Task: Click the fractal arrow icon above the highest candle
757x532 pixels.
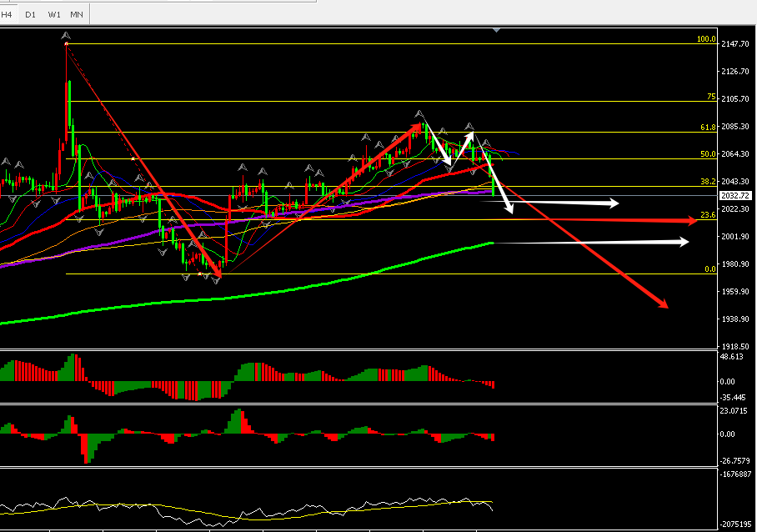Action: [66, 35]
